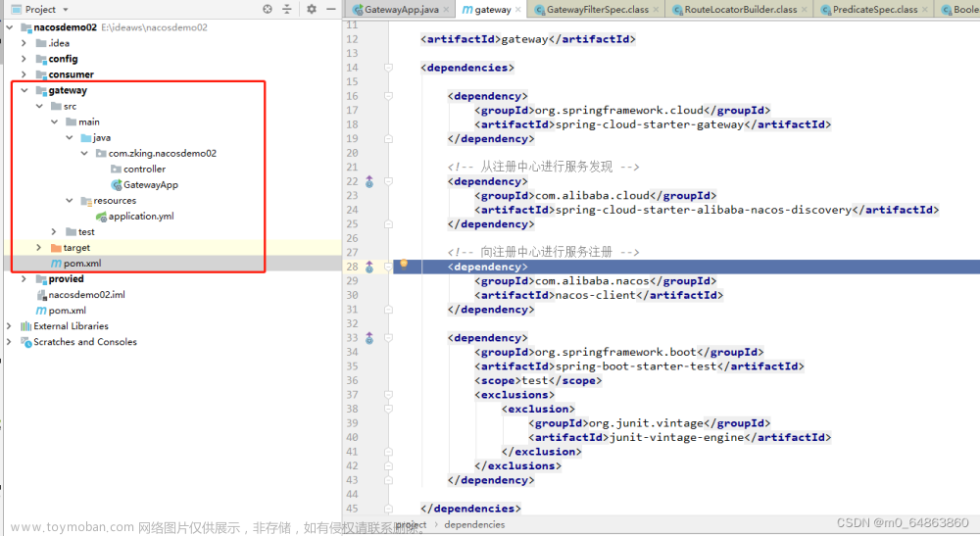980x536 pixels.
Task: Click the collapse all icon in Project panel
Action: [x=287, y=9]
